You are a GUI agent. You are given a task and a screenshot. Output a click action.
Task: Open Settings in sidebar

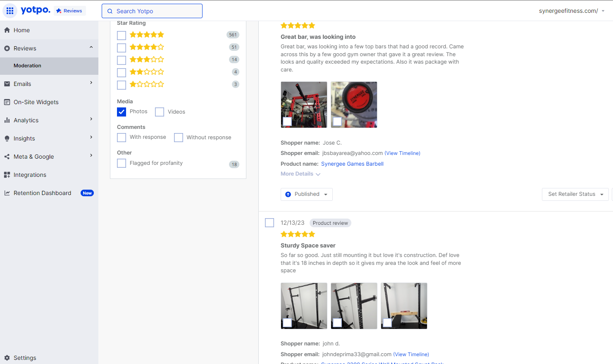(x=49, y=358)
